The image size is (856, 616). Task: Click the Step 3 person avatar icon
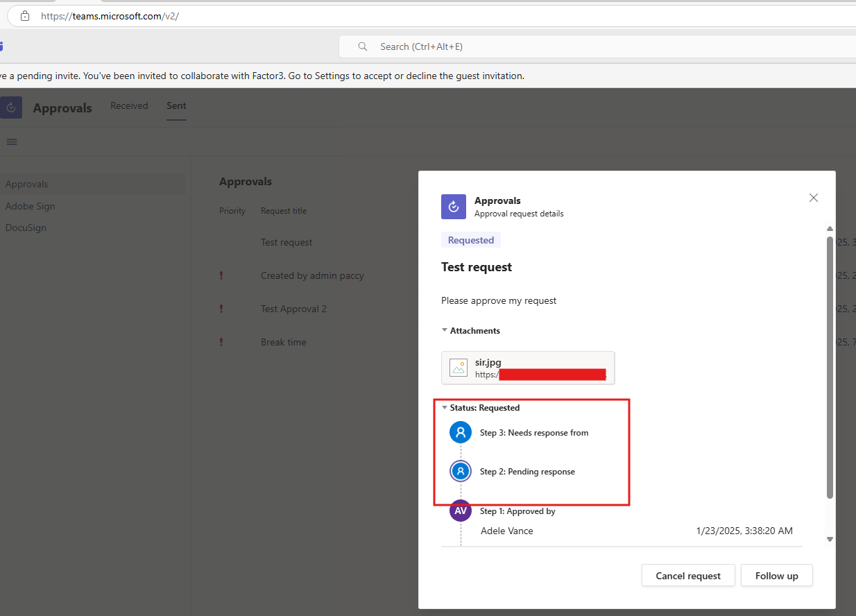tap(461, 432)
